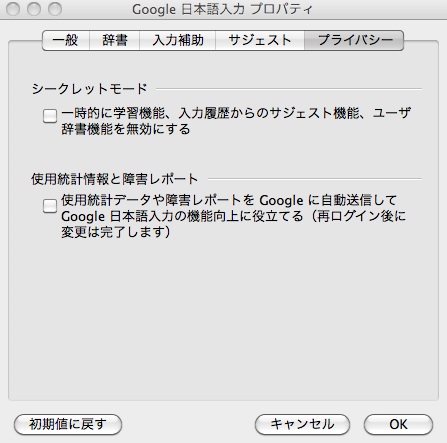Viewport: 447px width, 443px height.
Task: Click the Google 日本語入力 プロパティ title text
Action: 222,9
